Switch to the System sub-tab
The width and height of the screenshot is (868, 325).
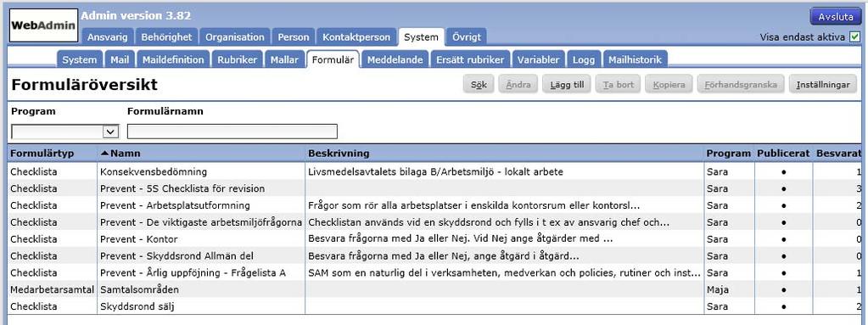tap(79, 59)
